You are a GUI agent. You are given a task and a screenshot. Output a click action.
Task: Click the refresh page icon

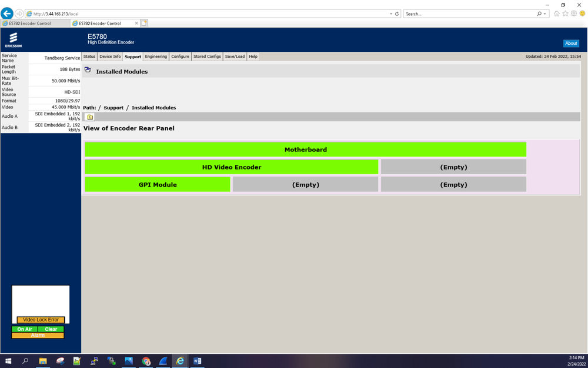point(397,14)
